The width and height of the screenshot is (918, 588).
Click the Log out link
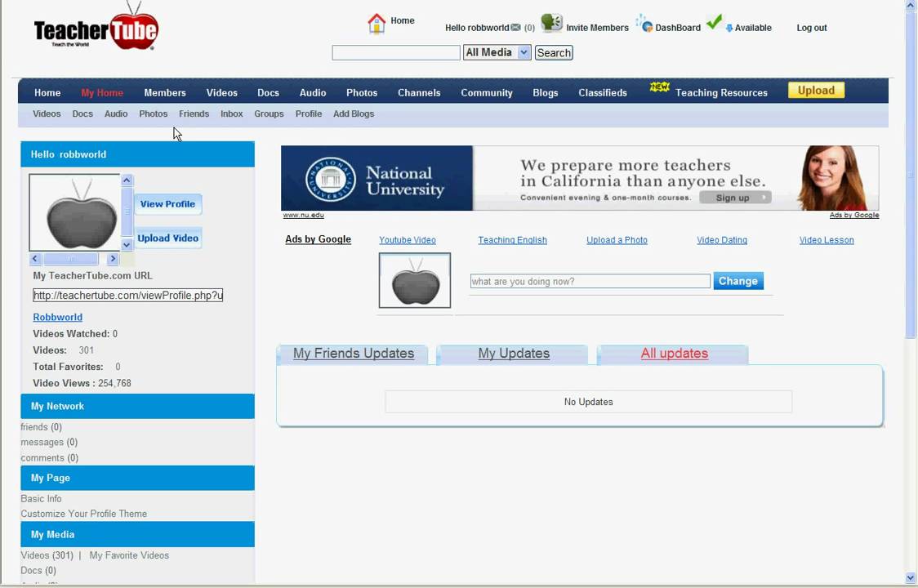pos(812,28)
